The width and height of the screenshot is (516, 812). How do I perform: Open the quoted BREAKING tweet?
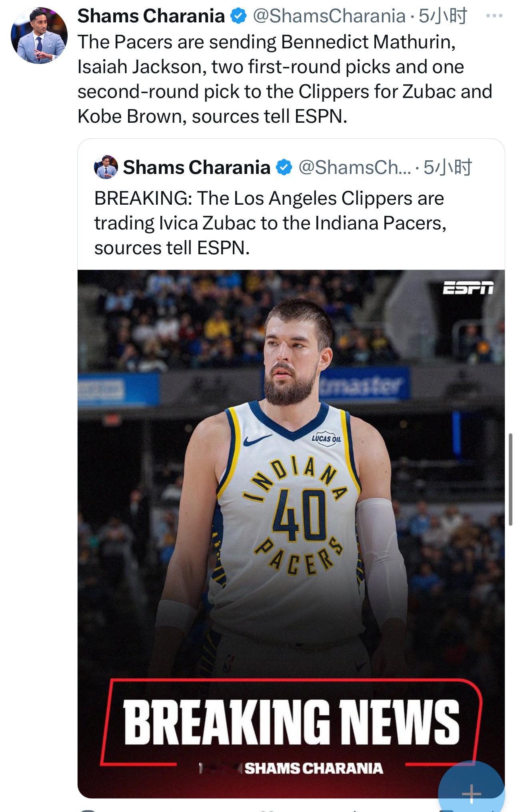coord(280,222)
